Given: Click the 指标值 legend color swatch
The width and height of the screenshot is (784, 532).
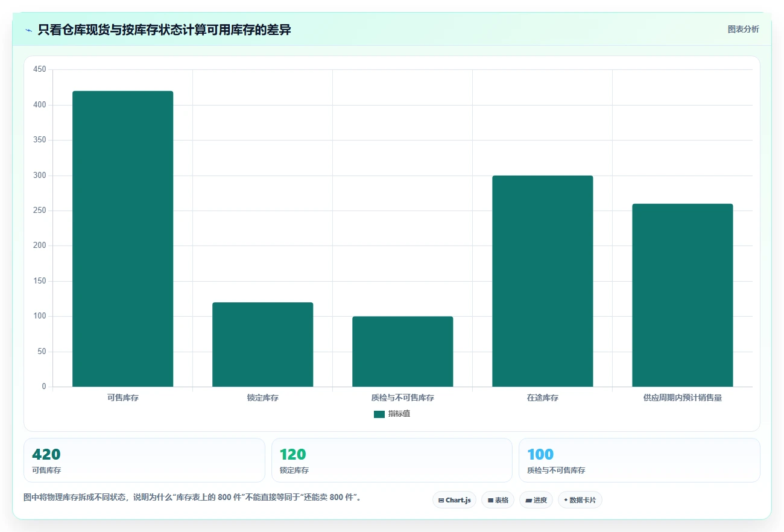Looking at the screenshot, I should coord(379,414).
